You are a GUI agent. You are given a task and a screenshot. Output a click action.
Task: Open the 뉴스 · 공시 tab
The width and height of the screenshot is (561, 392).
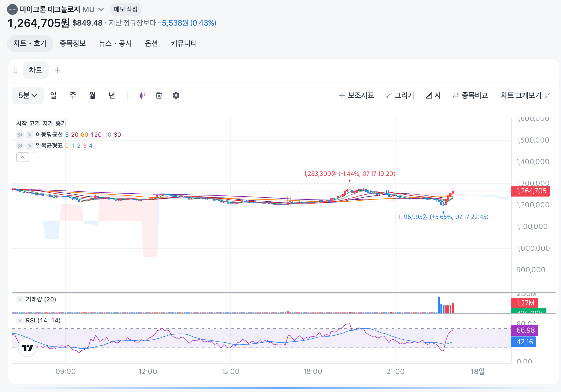[115, 43]
